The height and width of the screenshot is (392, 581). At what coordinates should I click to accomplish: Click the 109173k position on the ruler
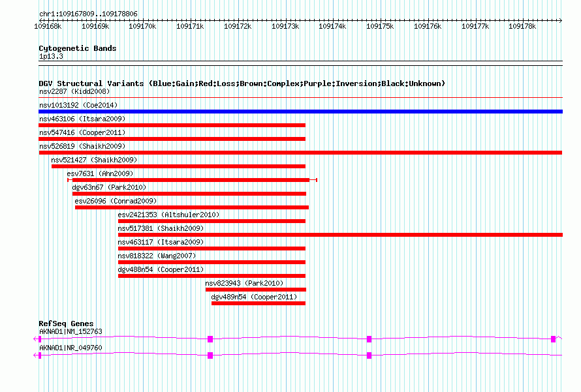285,27
